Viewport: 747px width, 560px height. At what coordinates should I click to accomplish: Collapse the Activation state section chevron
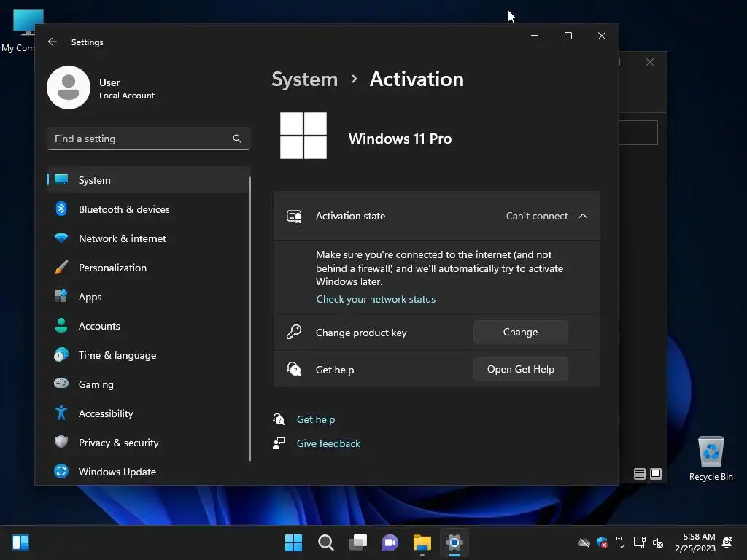click(x=583, y=216)
